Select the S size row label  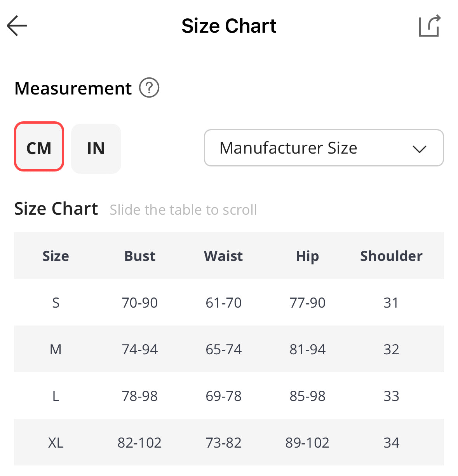click(56, 303)
